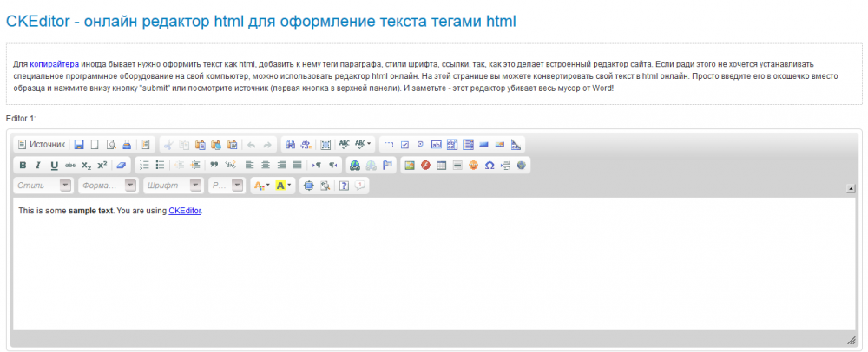This screenshot has width=868, height=352.
Task: Insert an image using the Image icon
Action: click(410, 165)
